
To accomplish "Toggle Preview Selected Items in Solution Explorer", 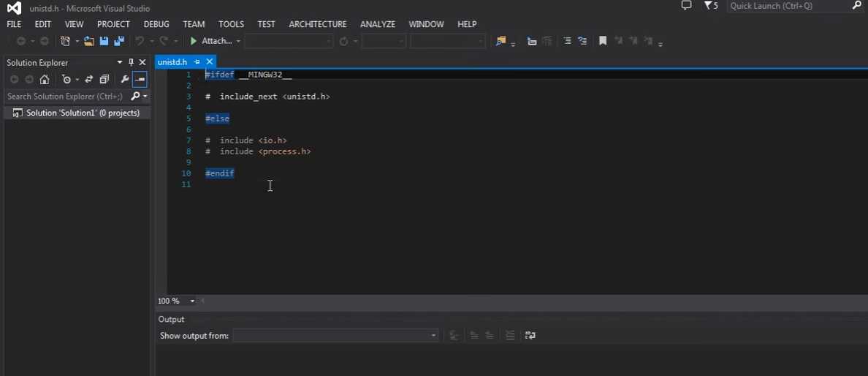I will tap(140, 80).
